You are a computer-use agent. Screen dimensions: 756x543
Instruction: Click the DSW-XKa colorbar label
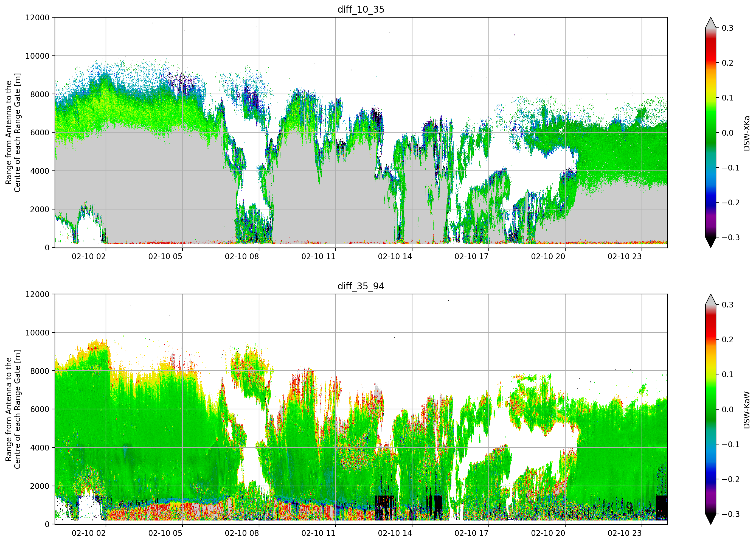tap(747, 133)
